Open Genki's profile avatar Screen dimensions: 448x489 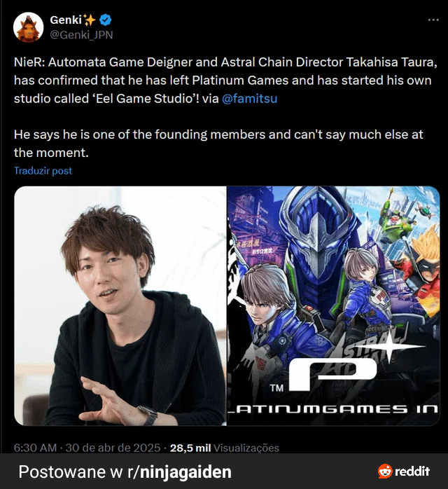pos(29,27)
